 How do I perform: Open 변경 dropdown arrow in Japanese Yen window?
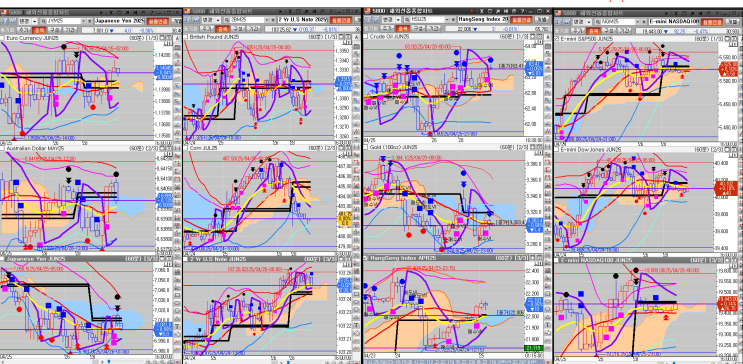pyautogui.click(x=35, y=21)
